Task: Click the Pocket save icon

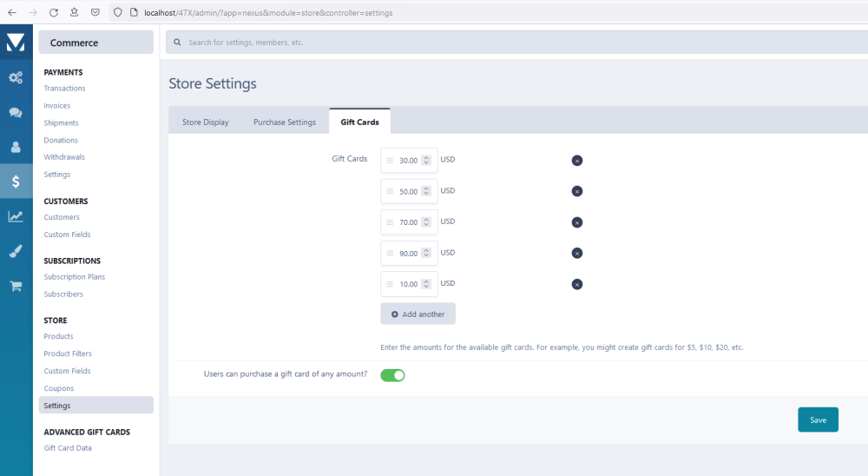Action: (x=95, y=12)
